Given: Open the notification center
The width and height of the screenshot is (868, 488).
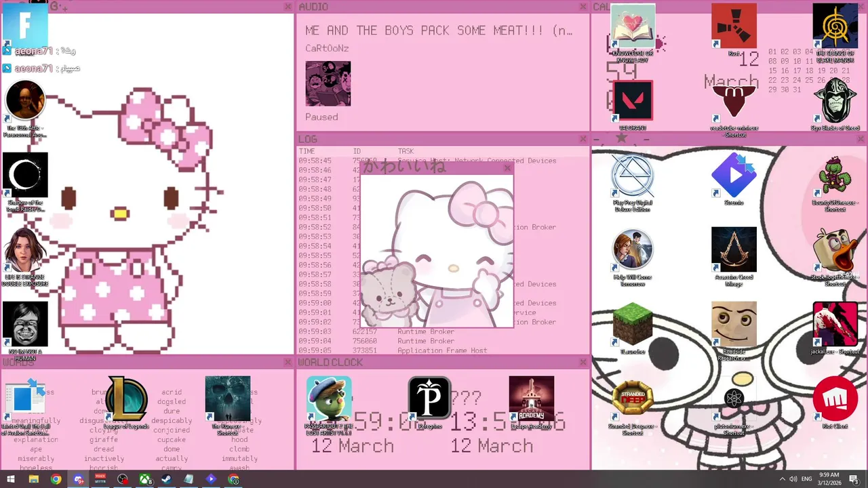Looking at the screenshot, I should click(854, 479).
